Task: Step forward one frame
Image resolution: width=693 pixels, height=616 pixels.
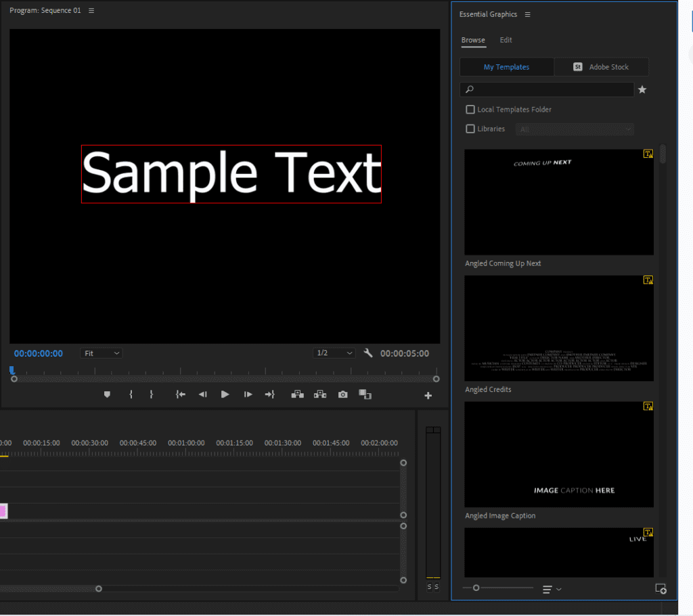Action: coord(248,395)
